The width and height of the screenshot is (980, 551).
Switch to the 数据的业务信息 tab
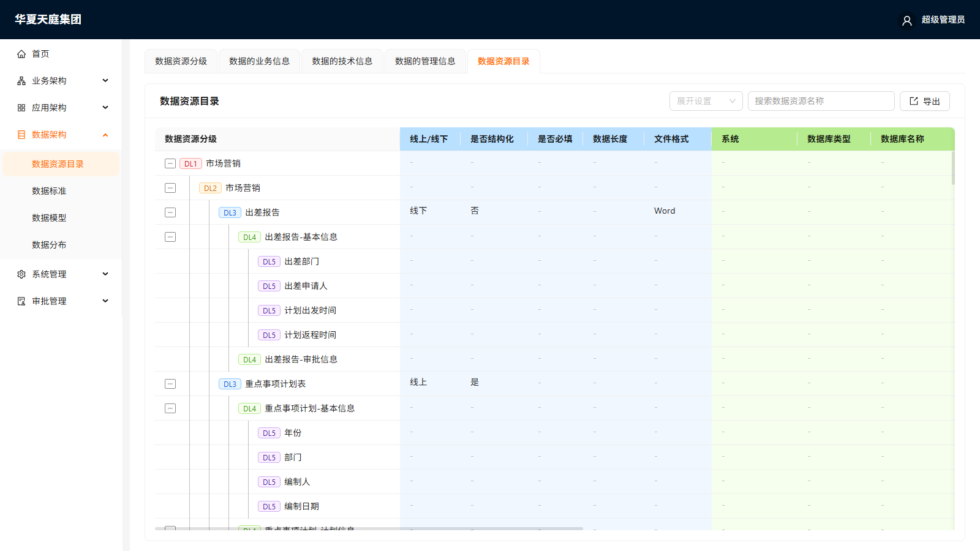tap(259, 61)
